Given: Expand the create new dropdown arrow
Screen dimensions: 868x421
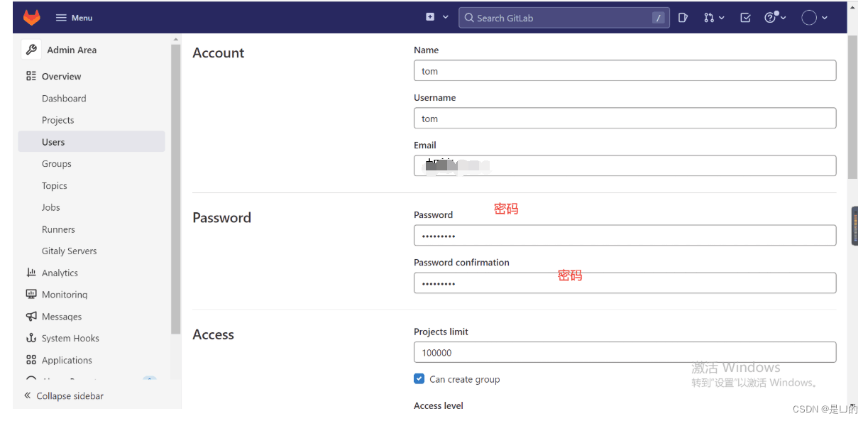Looking at the screenshot, I should pos(446,17).
